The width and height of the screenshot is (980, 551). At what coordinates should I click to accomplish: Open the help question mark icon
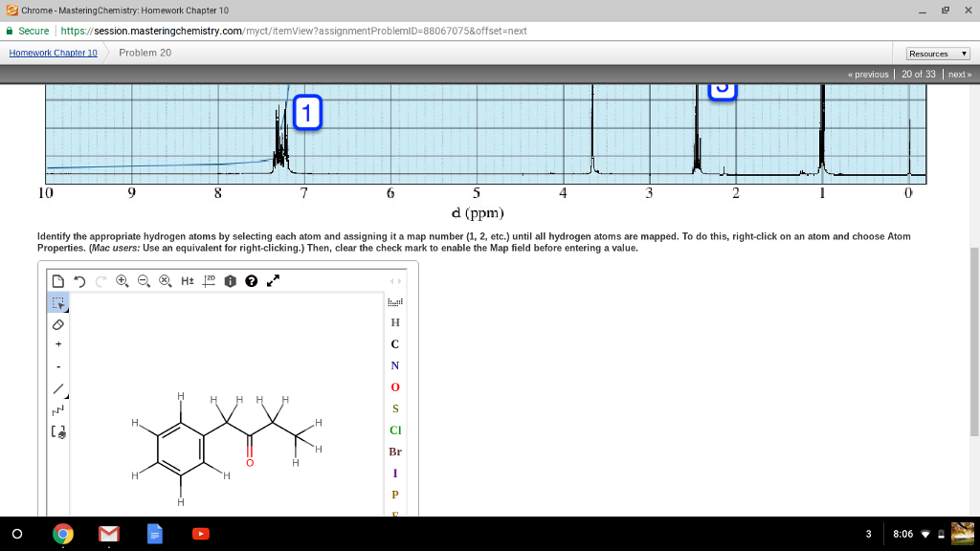[x=250, y=280]
